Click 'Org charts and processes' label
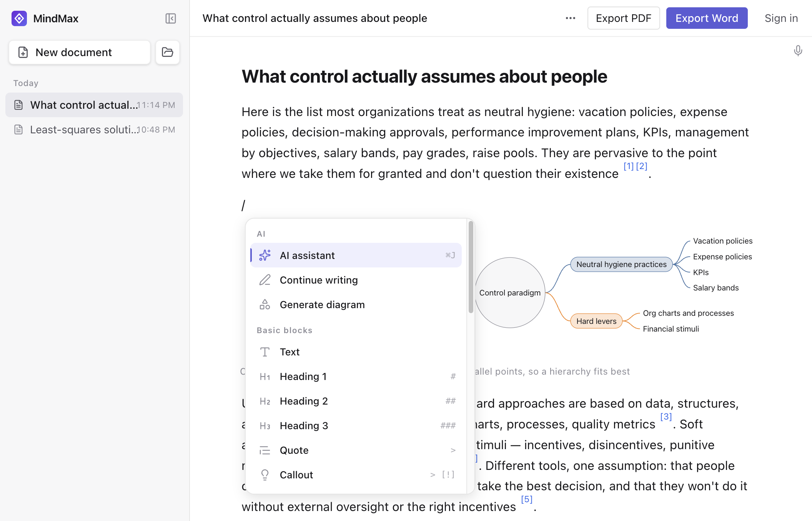This screenshot has width=812, height=521. 688,313
